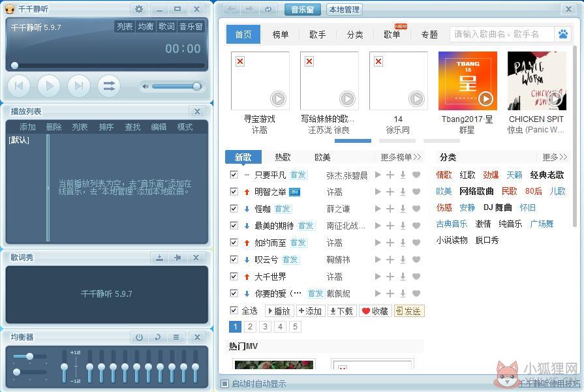Toggle the playback order mode button
Viewport: 584px width, 392px height.
109,86
